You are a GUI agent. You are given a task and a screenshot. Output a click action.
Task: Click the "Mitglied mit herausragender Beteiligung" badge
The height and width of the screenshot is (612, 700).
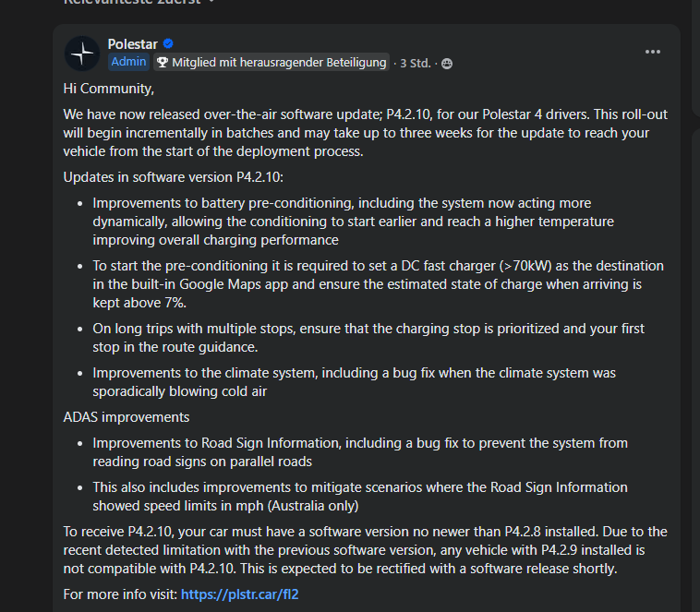[x=279, y=63]
